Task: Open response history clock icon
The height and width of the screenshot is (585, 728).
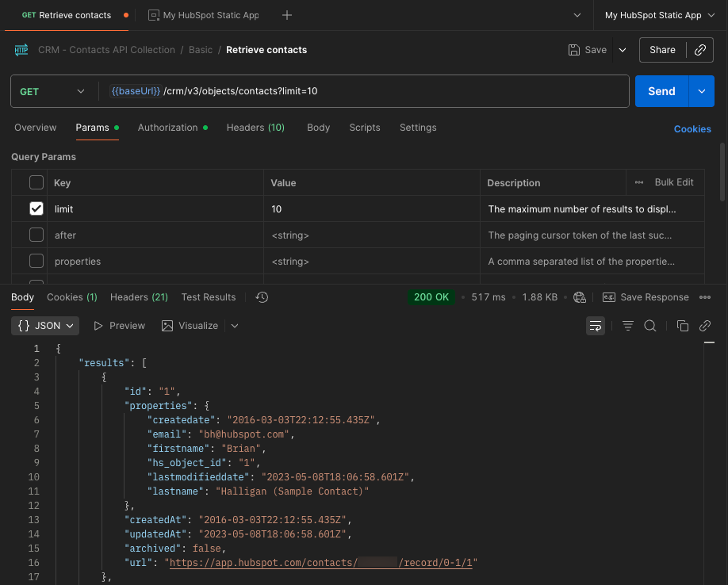Action: 262,297
